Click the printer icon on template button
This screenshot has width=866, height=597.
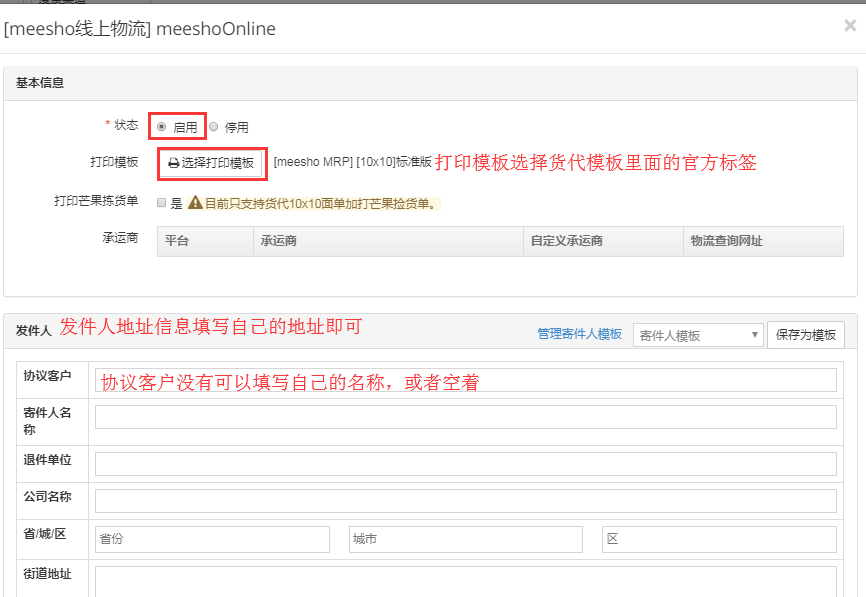173,163
